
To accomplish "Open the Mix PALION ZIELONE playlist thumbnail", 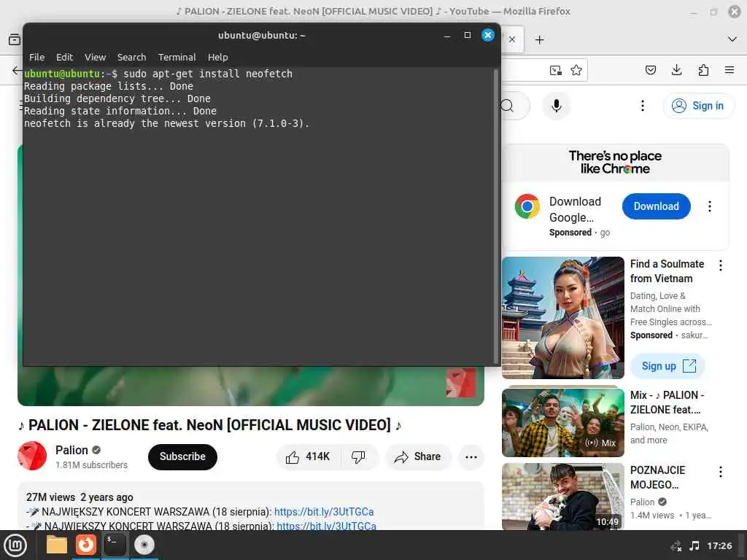I will click(x=562, y=422).
